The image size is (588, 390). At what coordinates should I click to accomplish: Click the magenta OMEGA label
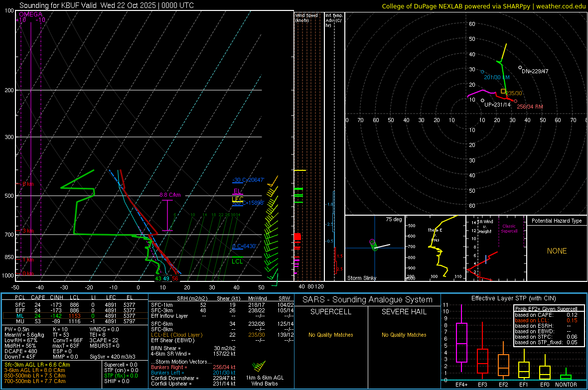click(x=31, y=14)
